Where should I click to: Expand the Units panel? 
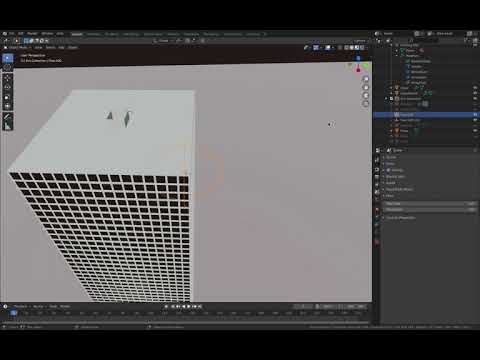coord(390,164)
